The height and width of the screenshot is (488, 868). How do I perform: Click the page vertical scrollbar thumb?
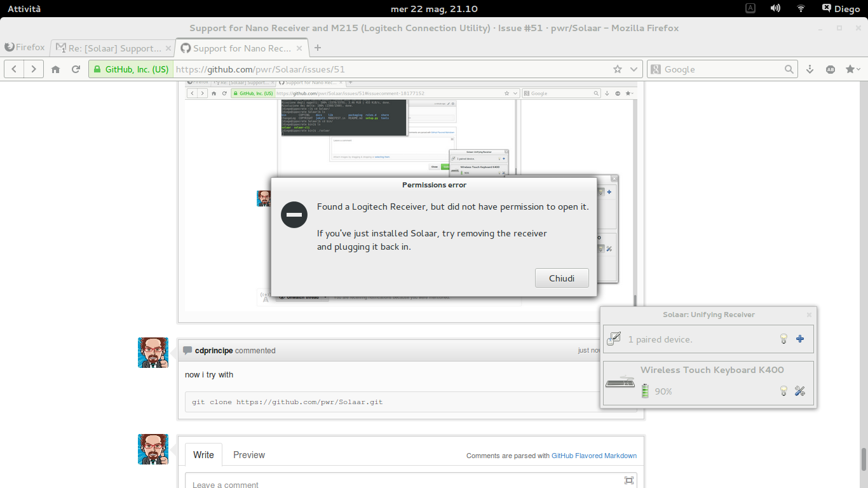(864, 458)
